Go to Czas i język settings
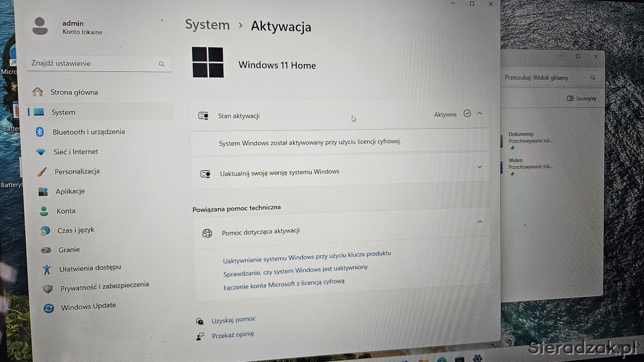644x362 pixels. click(75, 230)
